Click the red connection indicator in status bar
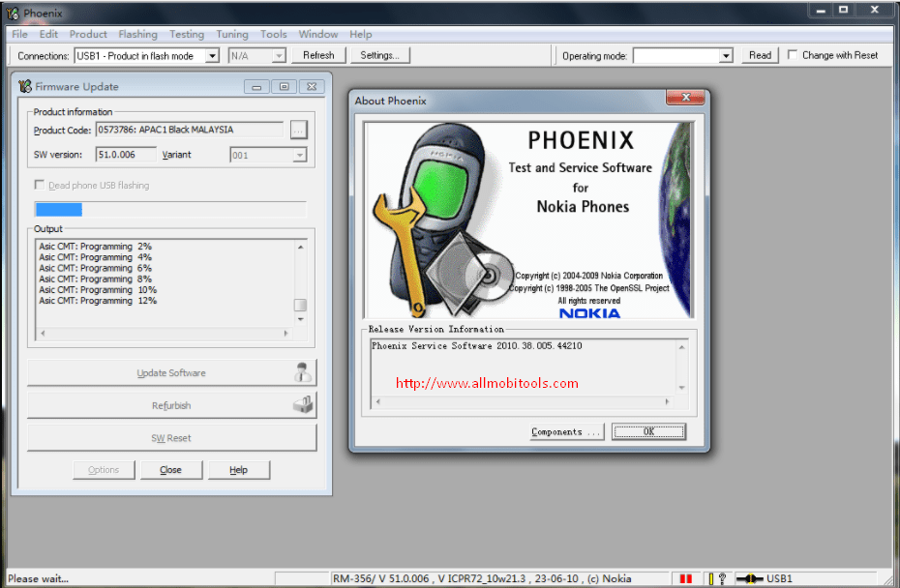 coord(687,578)
